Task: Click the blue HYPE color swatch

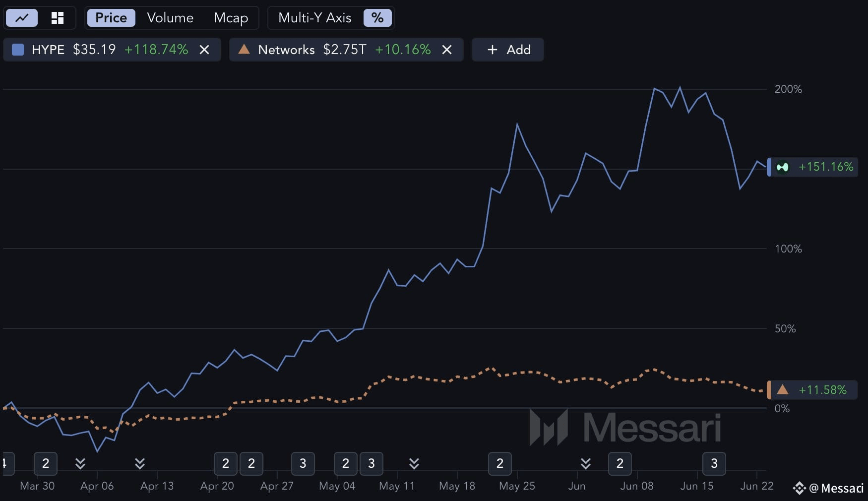Action: tap(18, 50)
